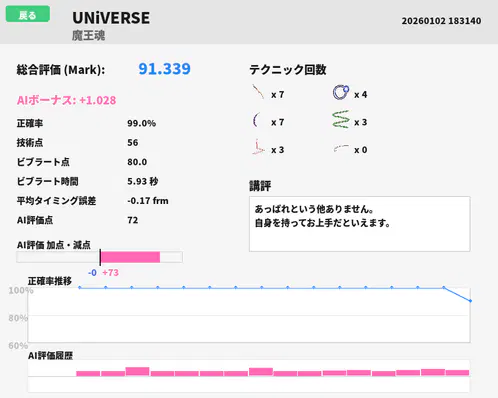Select the curved arc technique icon x7

(256, 120)
